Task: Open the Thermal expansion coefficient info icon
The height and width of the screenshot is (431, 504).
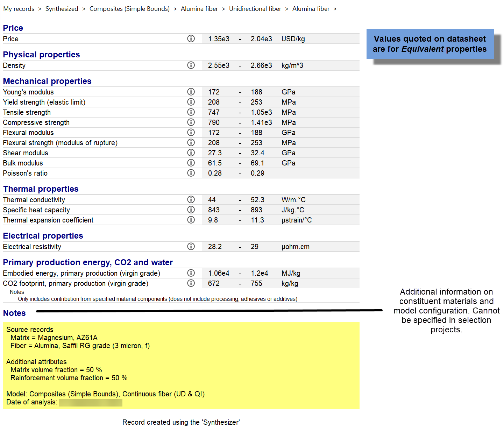Action: [x=191, y=220]
